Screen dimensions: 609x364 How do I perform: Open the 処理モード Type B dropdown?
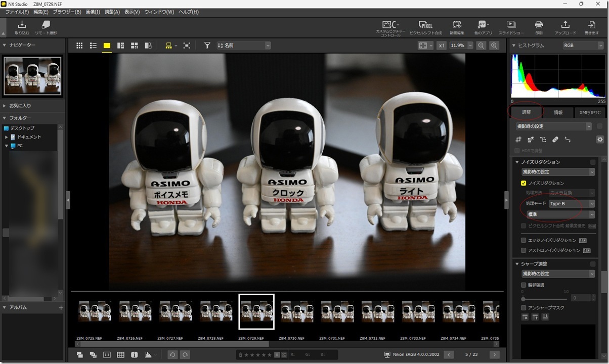[x=572, y=204]
